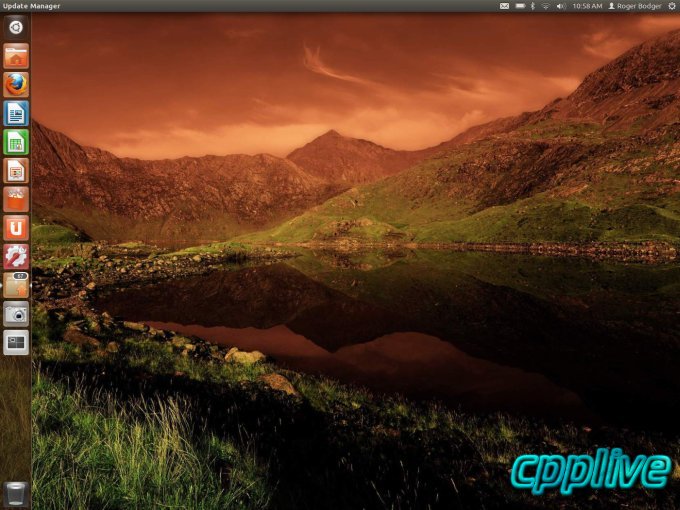Open Ubuntu Software Center shopping bag icon
The width and height of the screenshot is (680, 510).
click(16, 199)
